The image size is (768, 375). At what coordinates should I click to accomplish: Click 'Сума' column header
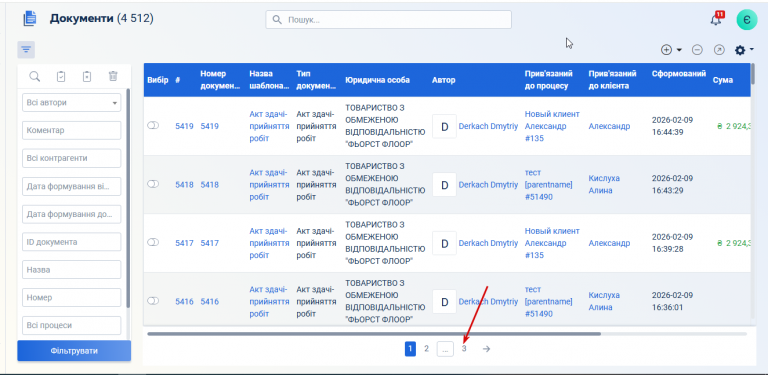[722, 80]
